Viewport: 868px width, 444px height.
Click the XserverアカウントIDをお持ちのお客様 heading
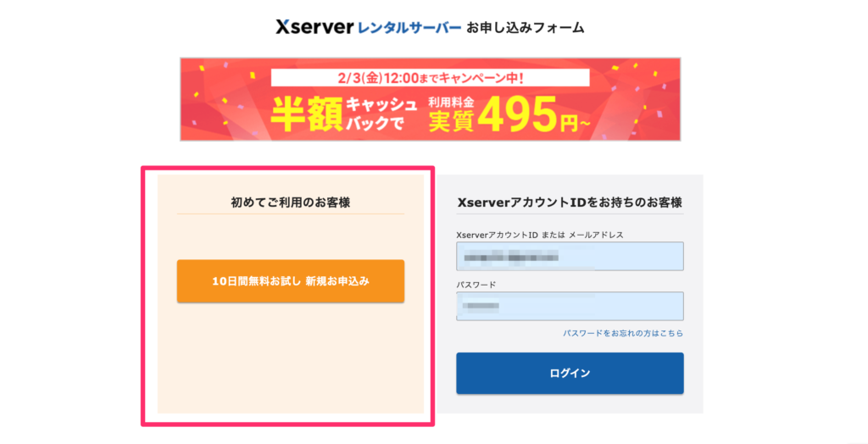click(x=570, y=203)
